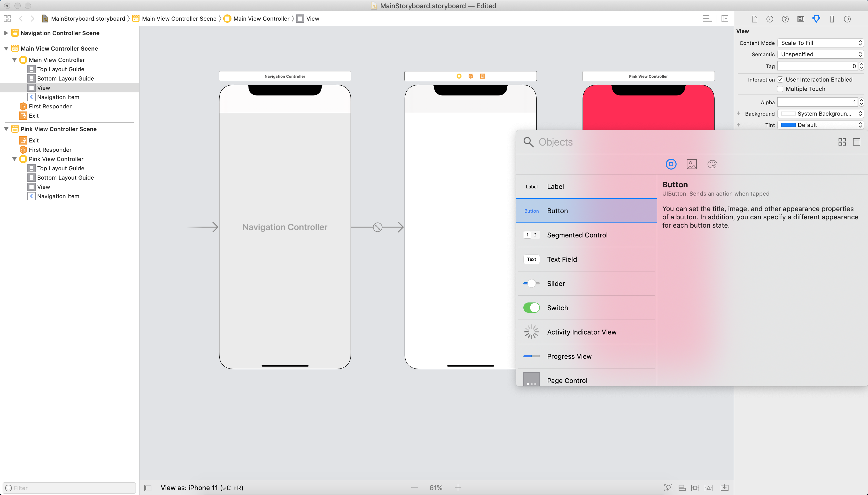Click the Add Editor icon
Screen dimensions: 868x495
725,19
